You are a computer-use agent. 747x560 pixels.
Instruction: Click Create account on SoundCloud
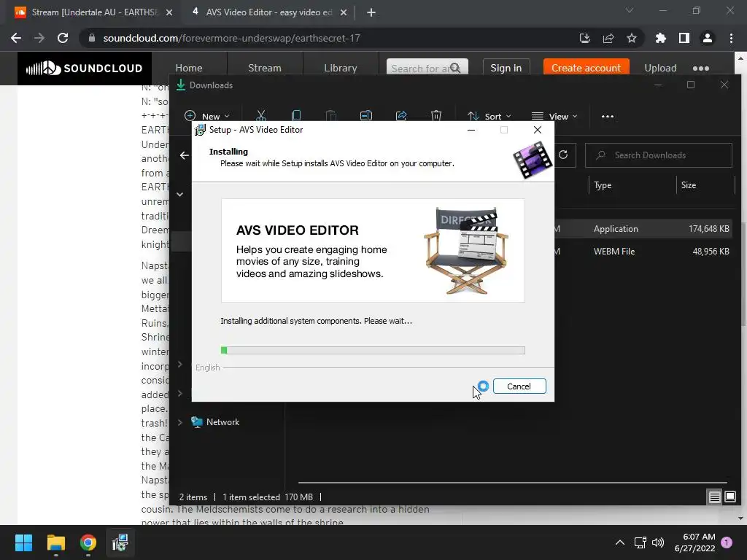coord(586,68)
